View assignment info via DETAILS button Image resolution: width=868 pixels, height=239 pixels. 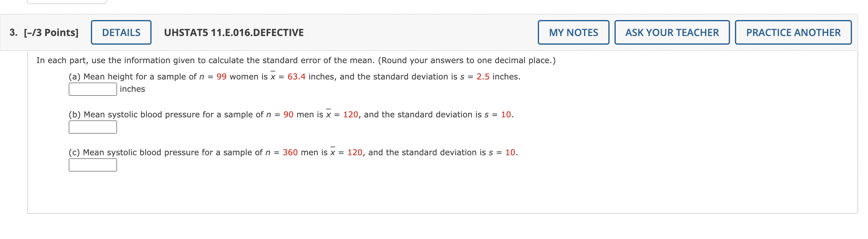click(121, 32)
